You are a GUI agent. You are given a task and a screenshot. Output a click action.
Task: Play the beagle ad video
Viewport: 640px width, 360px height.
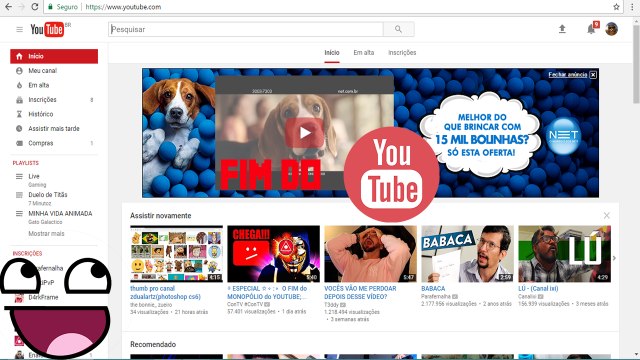click(x=304, y=133)
